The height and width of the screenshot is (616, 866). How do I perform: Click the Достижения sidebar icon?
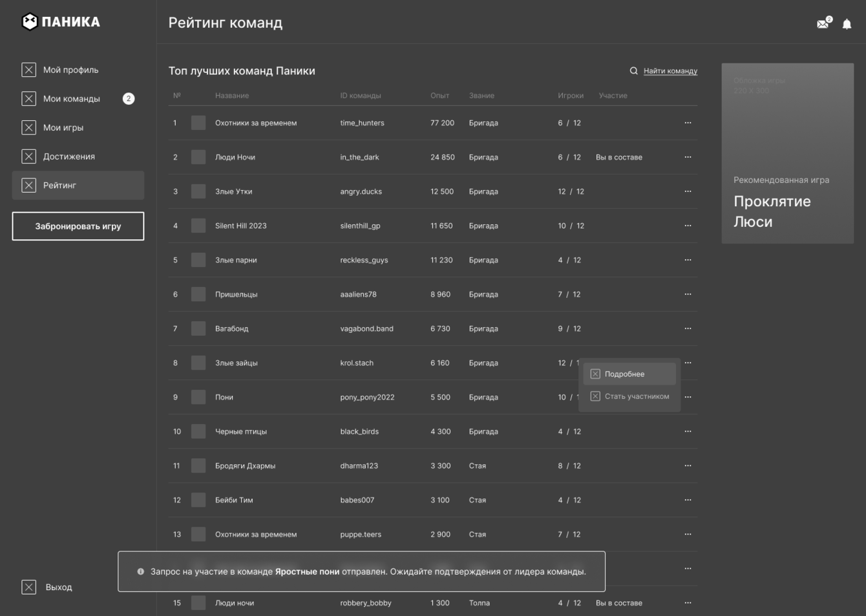tap(29, 156)
